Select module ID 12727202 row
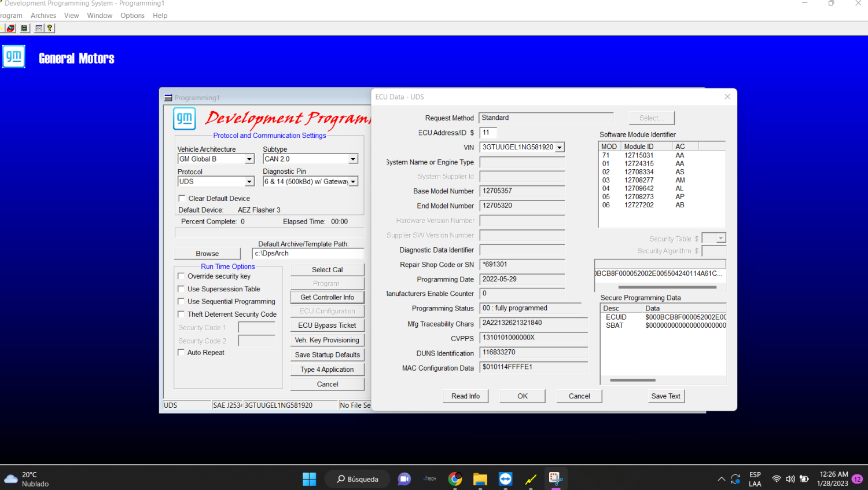Screen dimensions: 868x490 (661, 205)
